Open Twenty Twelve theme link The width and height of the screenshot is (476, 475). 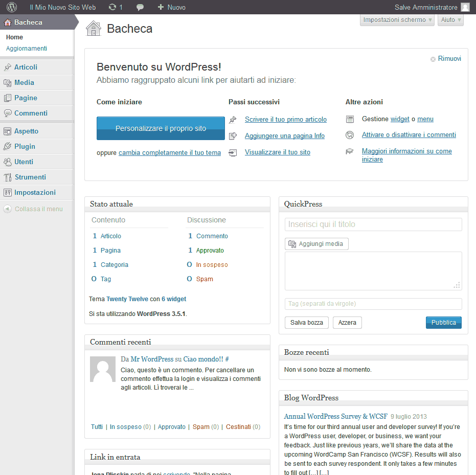(127, 299)
